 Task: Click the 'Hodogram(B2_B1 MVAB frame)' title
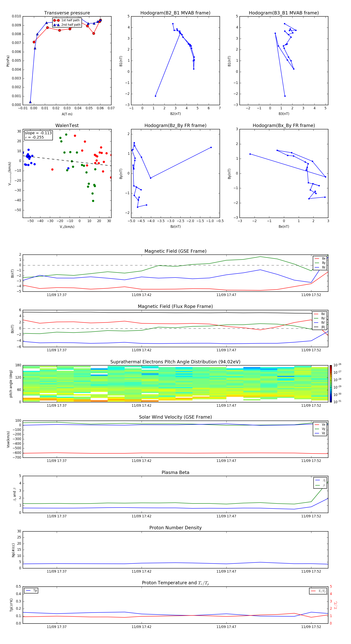[175, 13]
